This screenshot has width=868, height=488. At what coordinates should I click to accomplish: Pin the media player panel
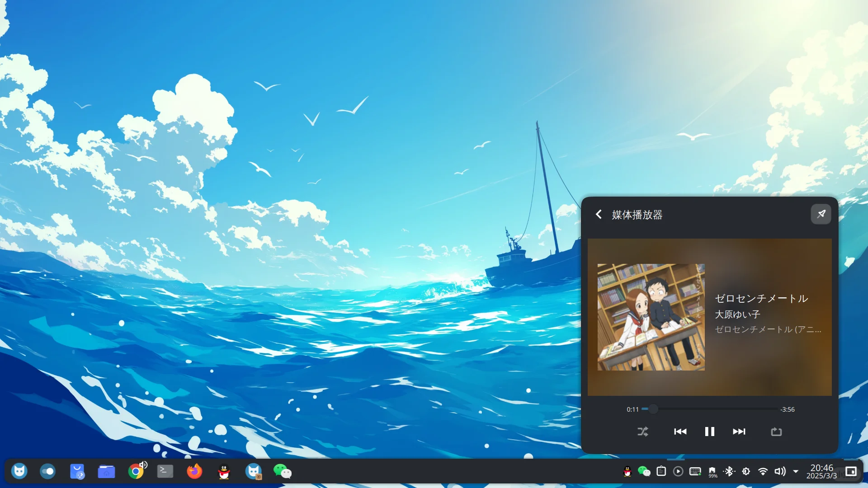(x=821, y=214)
